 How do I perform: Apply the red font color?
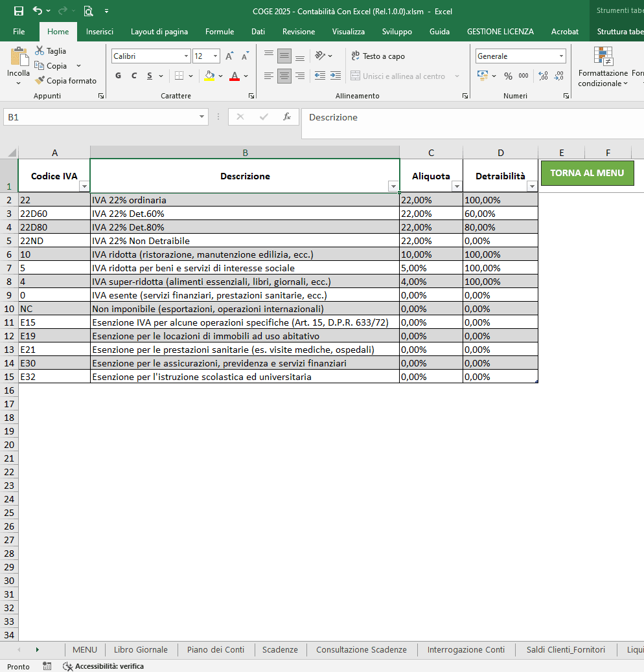[x=235, y=76]
